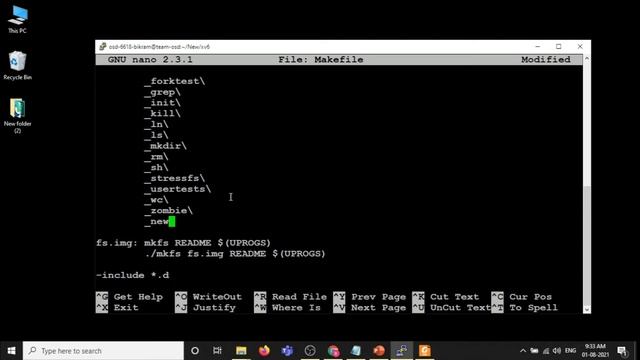Click the '_grep\' line

pos(162,92)
